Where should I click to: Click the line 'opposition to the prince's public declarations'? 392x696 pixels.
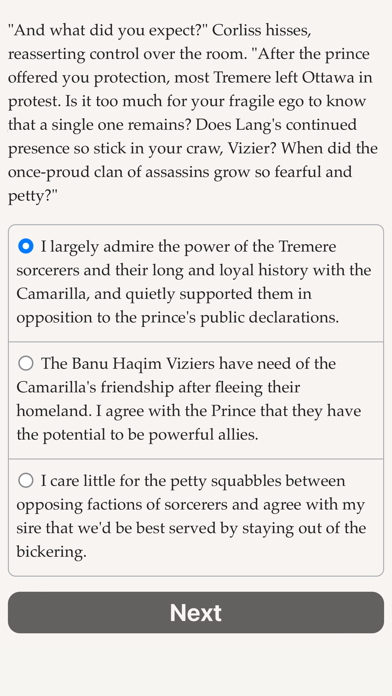178,318
